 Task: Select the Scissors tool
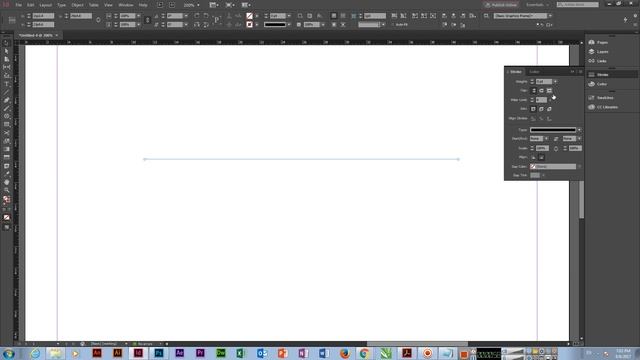(7, 133)
